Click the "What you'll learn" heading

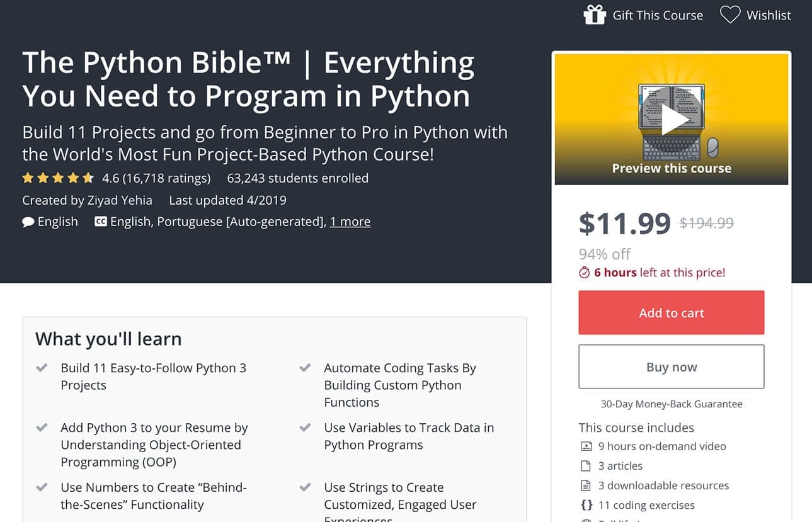click(x=108, y=339)
